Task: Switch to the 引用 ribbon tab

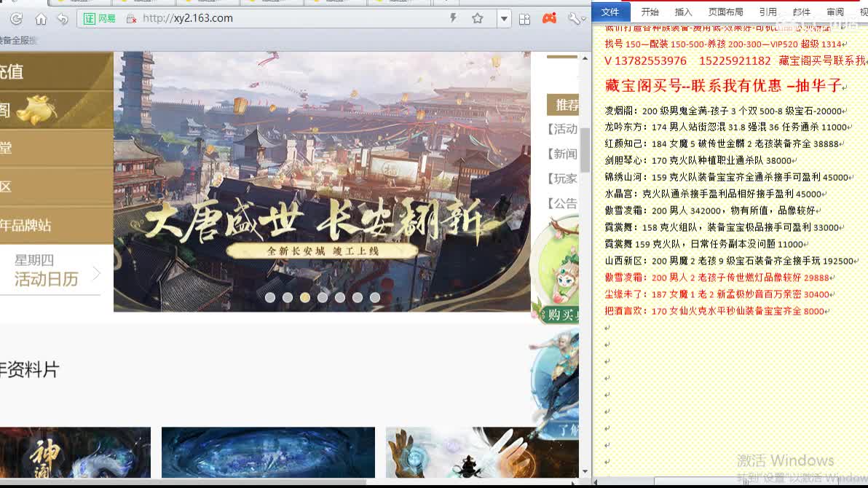Action: coord(768,12)
